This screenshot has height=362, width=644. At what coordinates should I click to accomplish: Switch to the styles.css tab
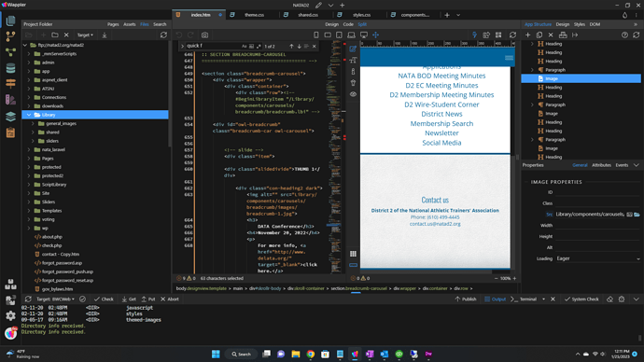pos(361,15)
